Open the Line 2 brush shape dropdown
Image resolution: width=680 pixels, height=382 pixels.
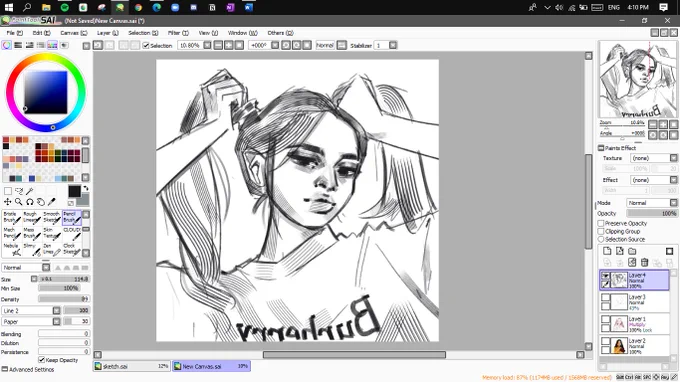pos(56,310)
